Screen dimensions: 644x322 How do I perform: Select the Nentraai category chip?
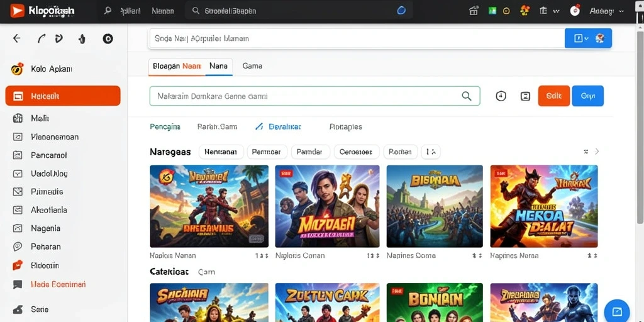(221, 152)
